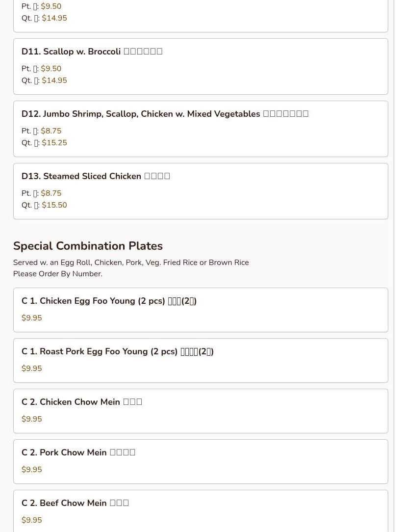Click the 'Served w. an Egg Roll' description

tap(131, 263)
